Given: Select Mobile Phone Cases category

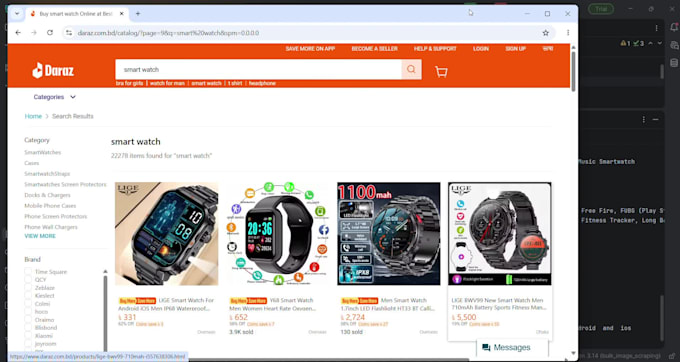Looking at the screenshot, I should (50, 205).
